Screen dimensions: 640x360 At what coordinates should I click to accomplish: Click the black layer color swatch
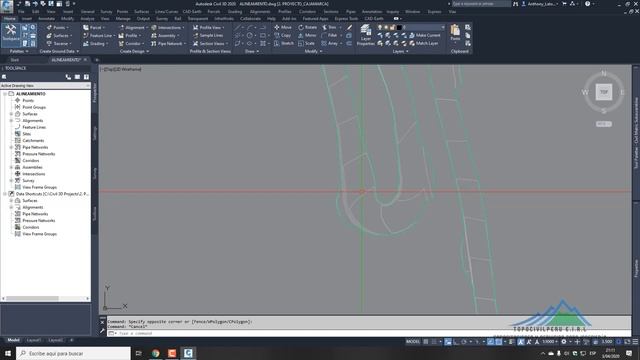click(400, 27)
